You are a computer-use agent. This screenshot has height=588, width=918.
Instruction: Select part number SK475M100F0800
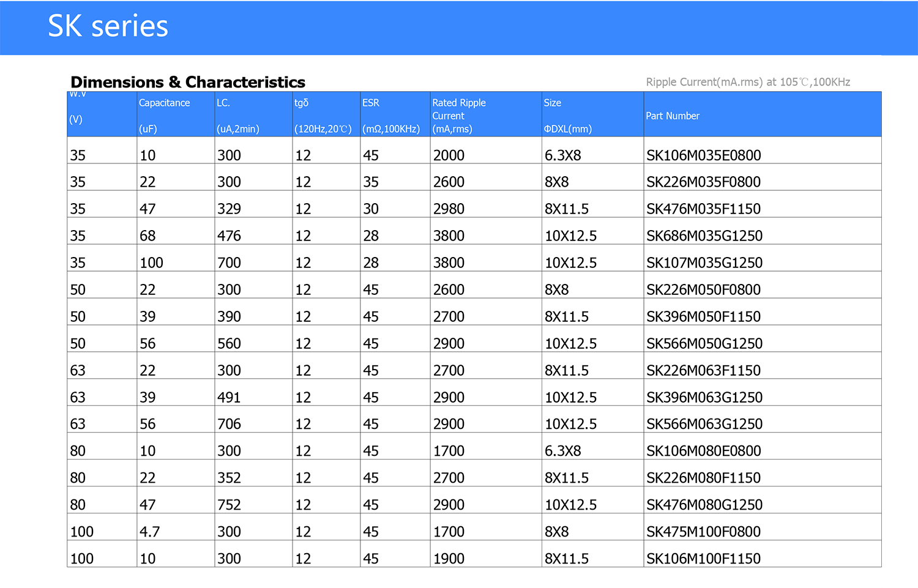pyautogui.click(x=703, y=532)
